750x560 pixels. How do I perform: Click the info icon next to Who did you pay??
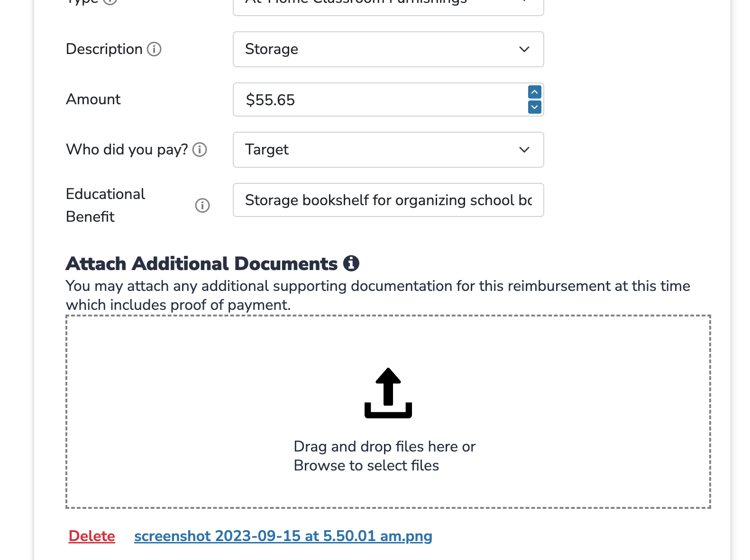click(x=200, y=150)
